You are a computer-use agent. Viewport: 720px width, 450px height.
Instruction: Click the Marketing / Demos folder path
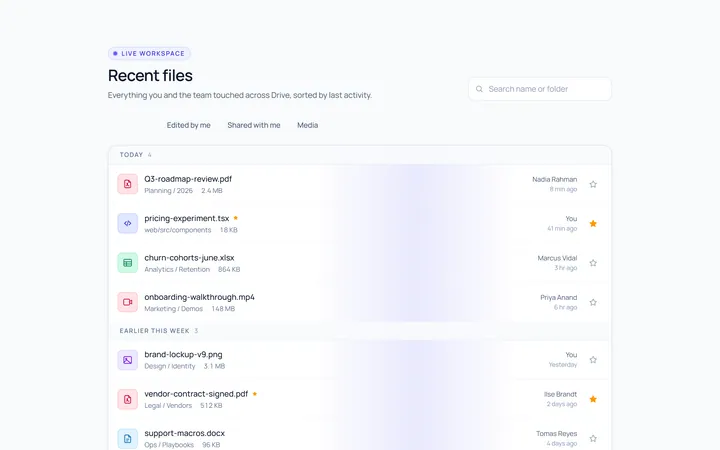click(174, 309)
